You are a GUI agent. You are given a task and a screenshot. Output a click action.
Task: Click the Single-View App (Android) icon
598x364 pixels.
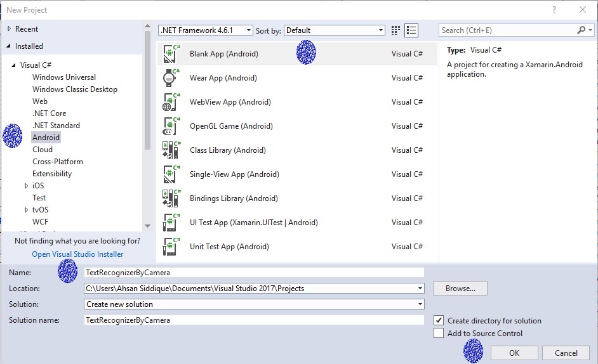click(171, 174)
